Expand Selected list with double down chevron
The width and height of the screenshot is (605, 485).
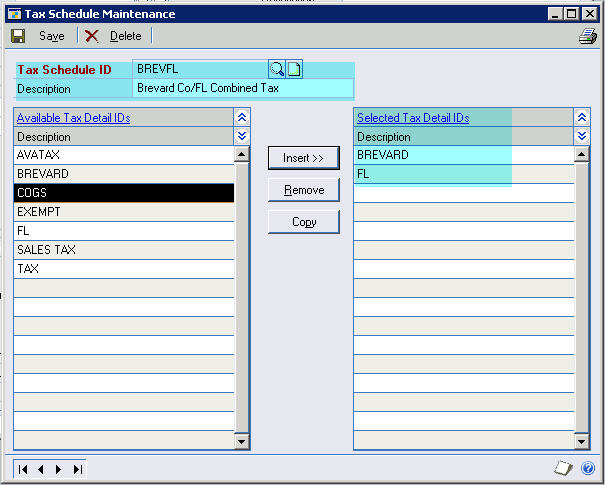(x=582, y=136)
